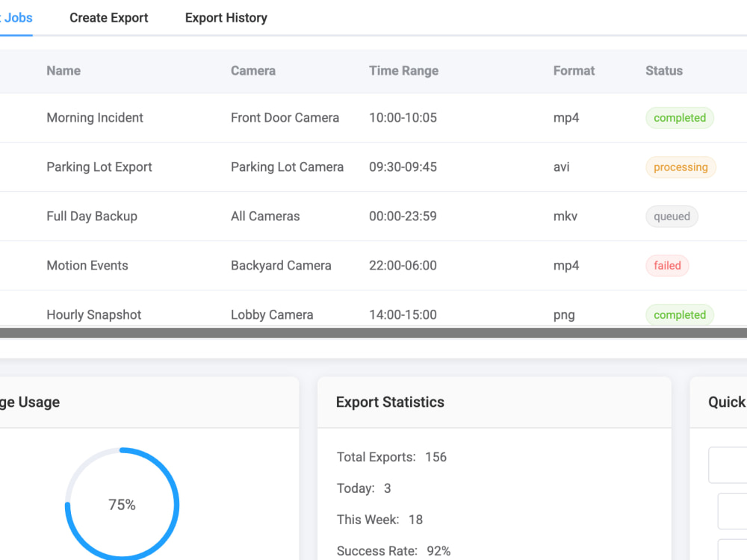Click the failed status badge
This screenshot has width=747, height=560.
[x=667, y=265]
